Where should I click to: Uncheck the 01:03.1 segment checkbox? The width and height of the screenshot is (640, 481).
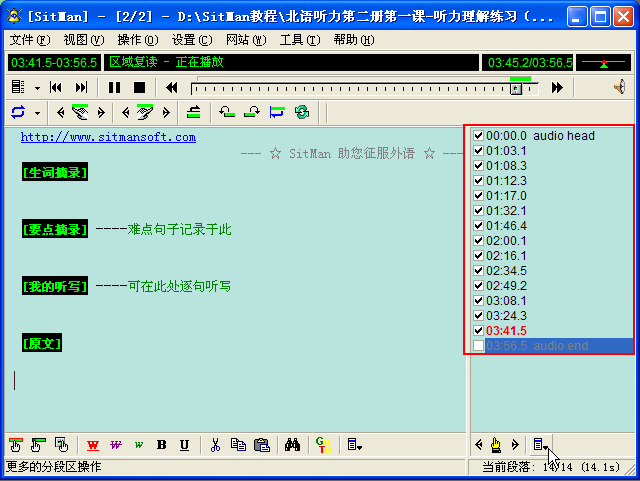tap(478, 151)
